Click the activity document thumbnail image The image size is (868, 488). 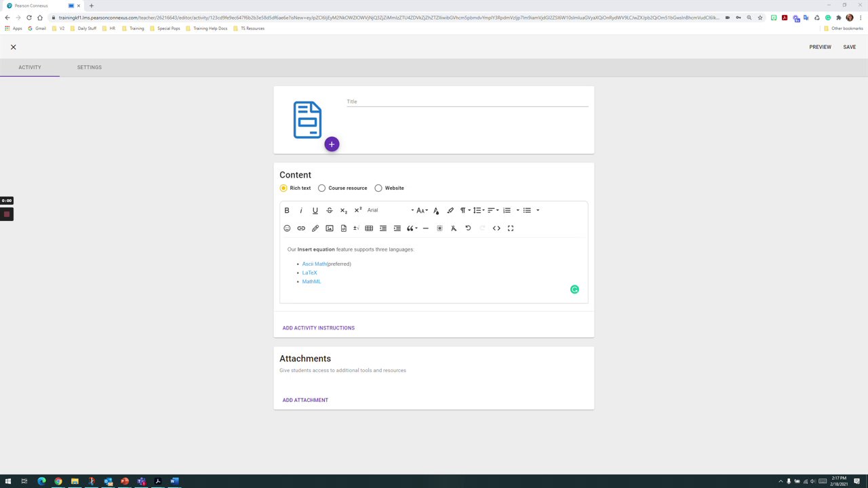point(307,120)
